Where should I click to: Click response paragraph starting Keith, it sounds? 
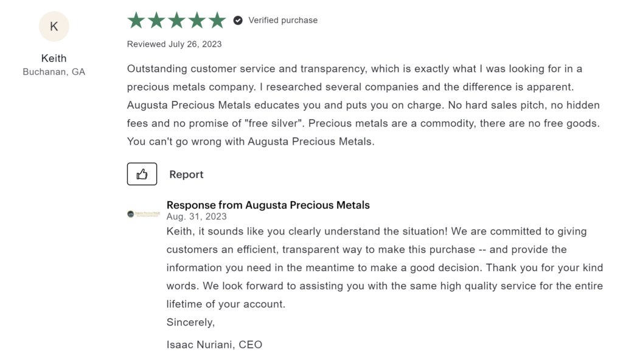[385, 267]
